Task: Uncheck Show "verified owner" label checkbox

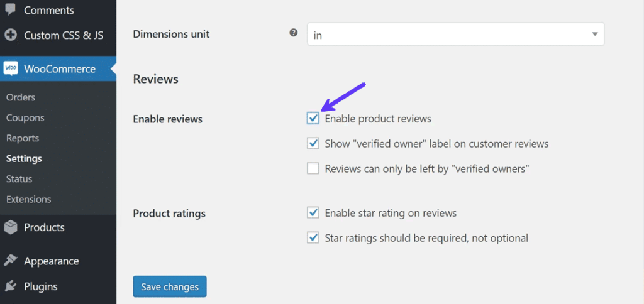Action: (313, 144)
